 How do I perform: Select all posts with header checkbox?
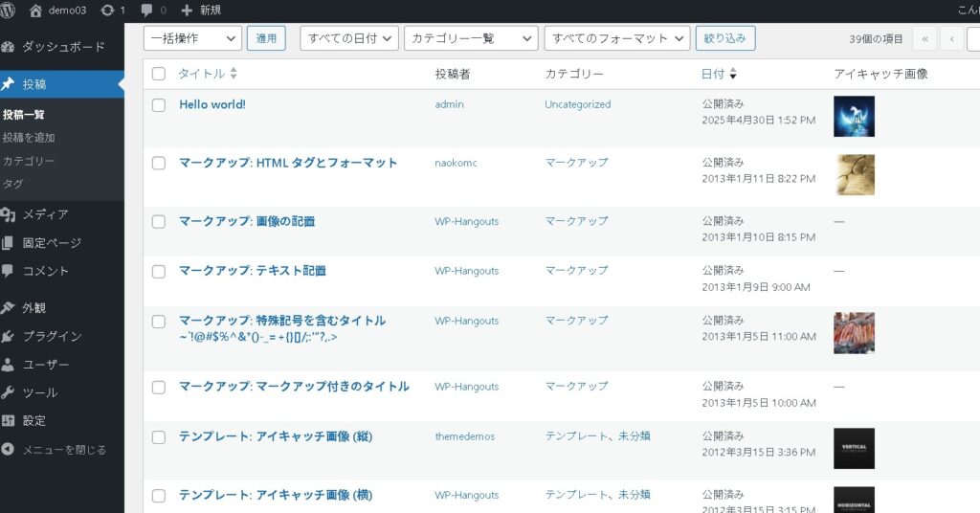[159, 74]
